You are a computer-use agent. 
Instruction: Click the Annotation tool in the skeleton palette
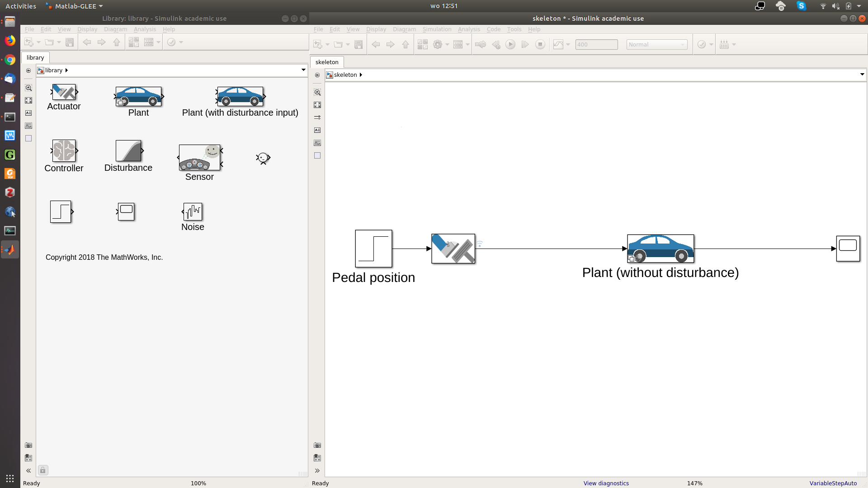point(317,130)
